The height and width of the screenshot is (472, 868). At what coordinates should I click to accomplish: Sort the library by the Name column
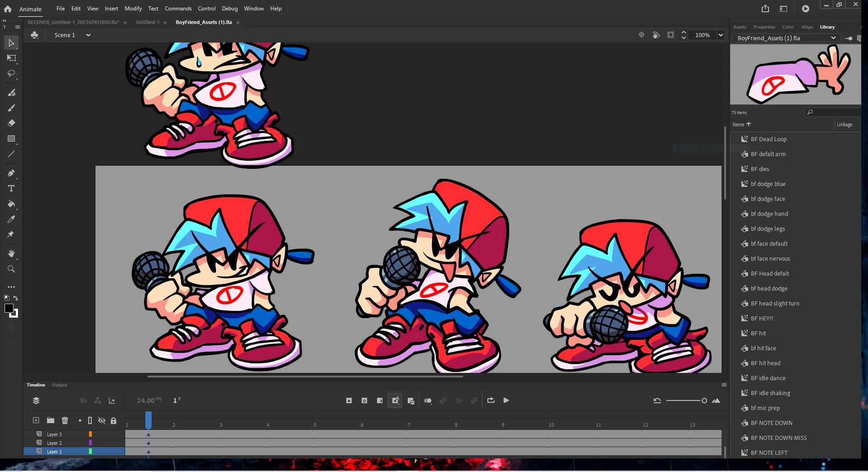point(741,124)
